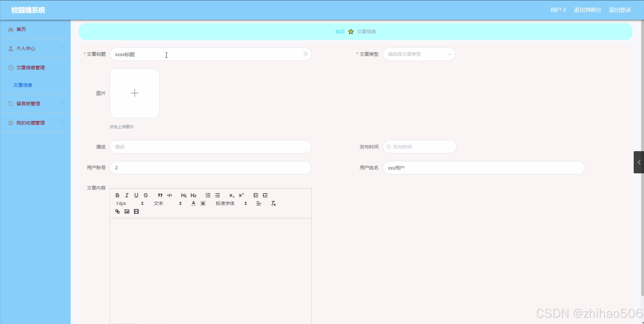The image size is (644, 324).
Task: Insert hyperlink using link icon
Action: pos(117,211)
